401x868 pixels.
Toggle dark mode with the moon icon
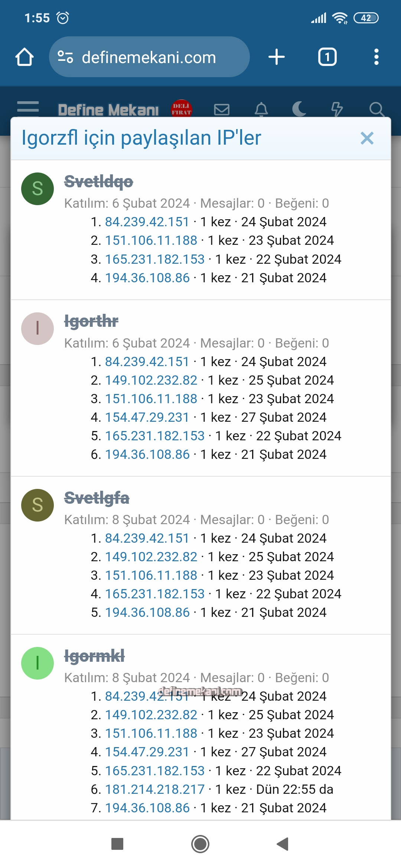[x=299, y=109]
